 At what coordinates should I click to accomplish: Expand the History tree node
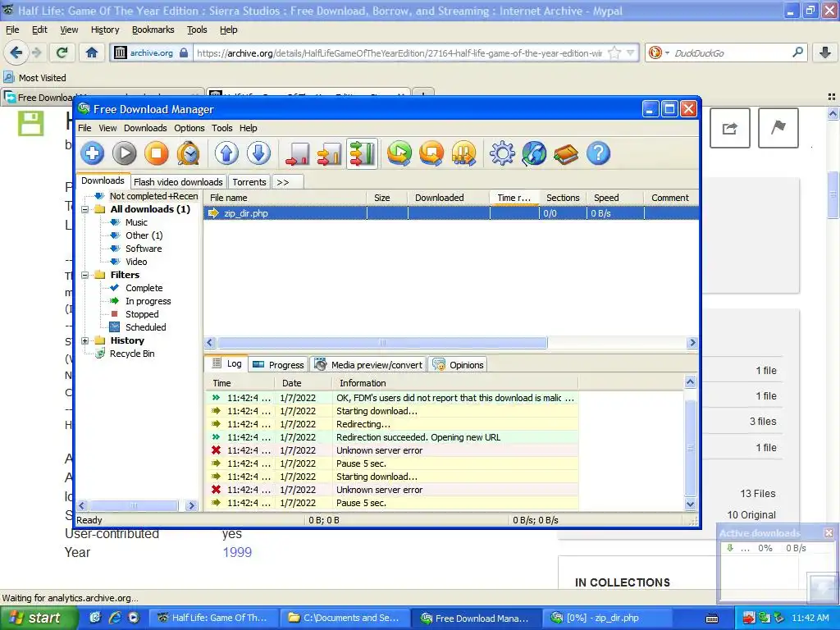click(84, 340)
